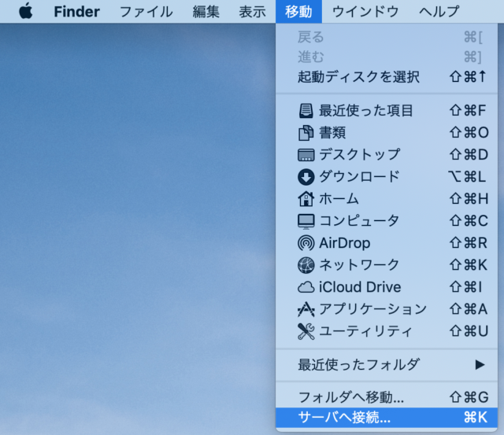
Task: Open the Apple logo menu
Action: [26, 11]
